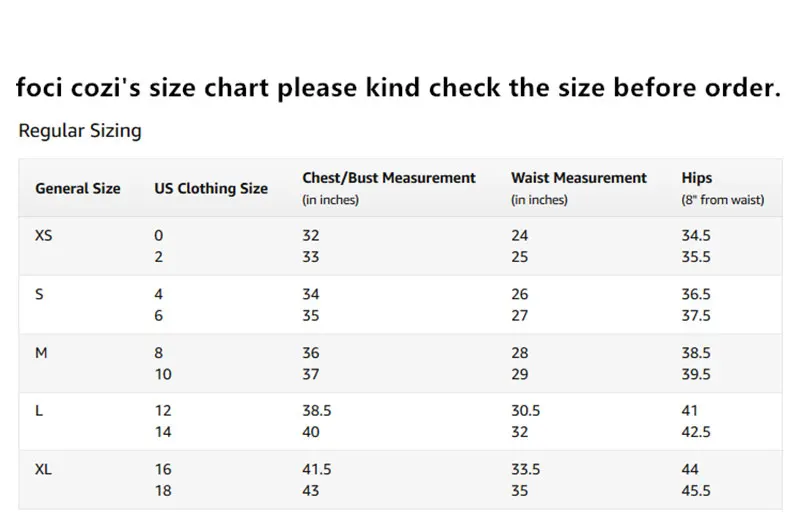Select the M size row label
This screenshot has width=800, height=532.
click(x=41, y=353)
